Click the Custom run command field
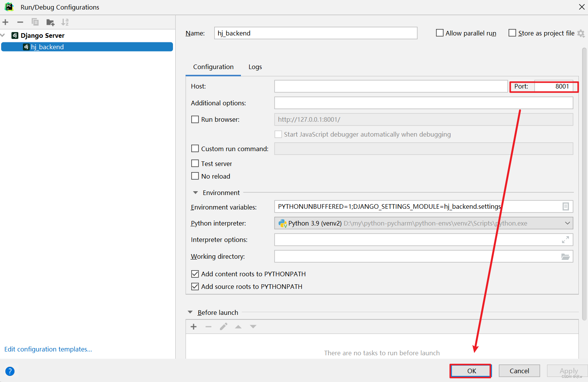This screenshot has height=382, width=588. 424,148
